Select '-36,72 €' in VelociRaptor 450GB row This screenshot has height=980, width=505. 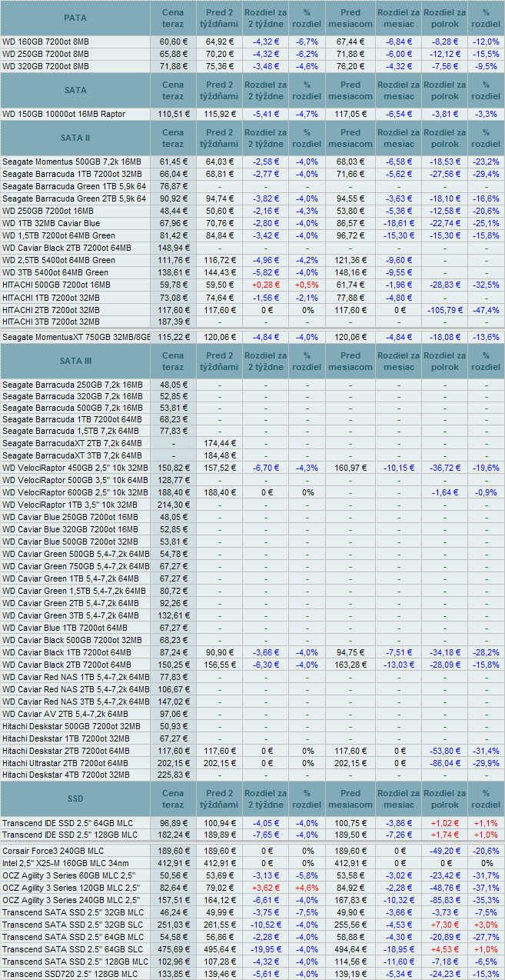click(x=445, y=468)
